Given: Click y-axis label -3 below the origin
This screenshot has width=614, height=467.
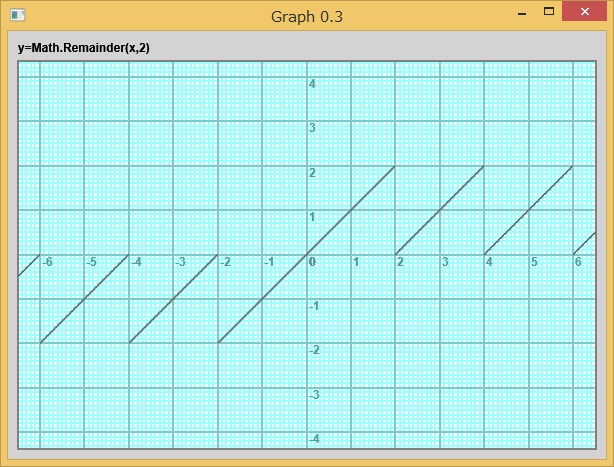Looking at the screenshot, I should (x=314, y=395).
